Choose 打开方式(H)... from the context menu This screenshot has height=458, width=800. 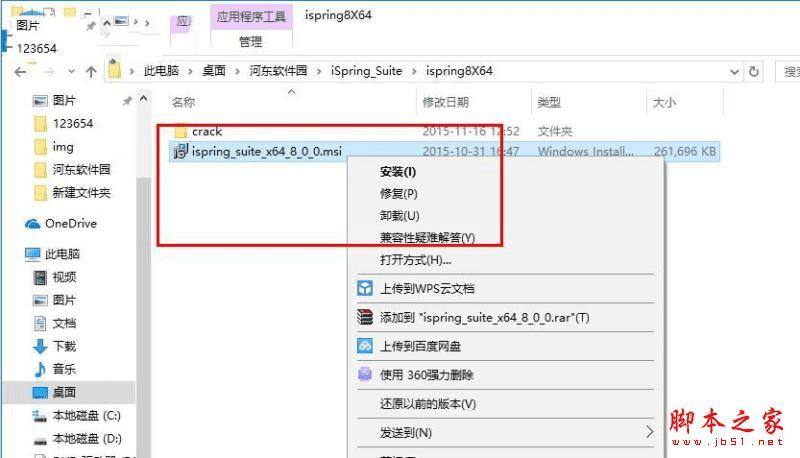pyautogui.click(x=415, y=260)
